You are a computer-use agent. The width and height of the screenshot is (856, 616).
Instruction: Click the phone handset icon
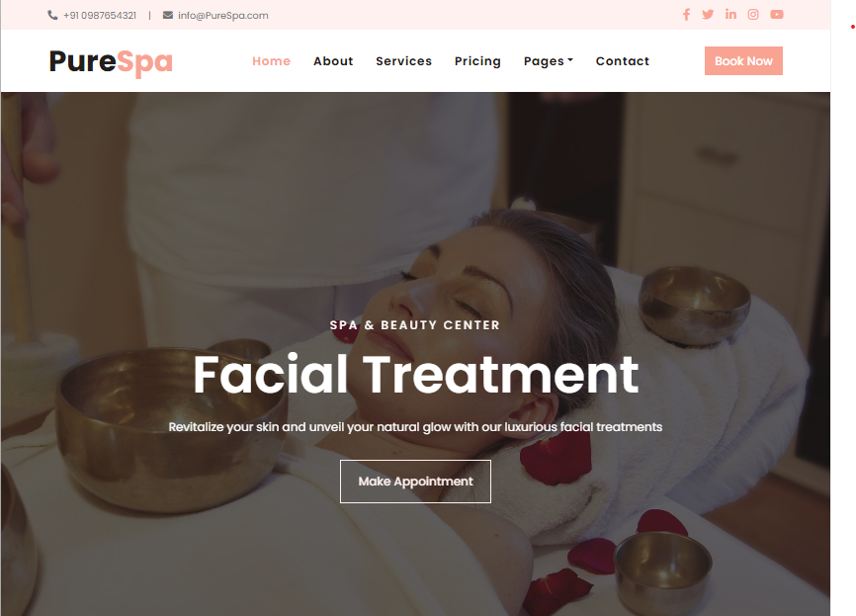click(52, 15)
